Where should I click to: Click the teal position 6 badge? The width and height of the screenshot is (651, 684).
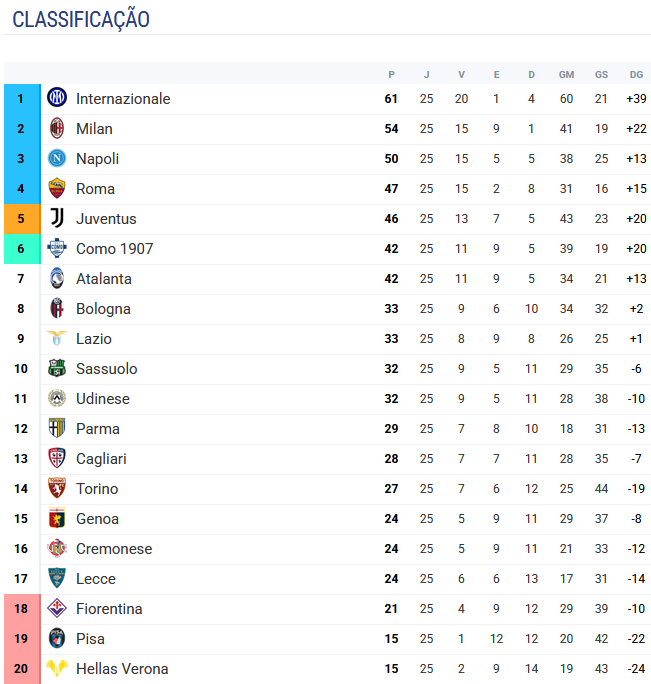(x=20, y=249)
